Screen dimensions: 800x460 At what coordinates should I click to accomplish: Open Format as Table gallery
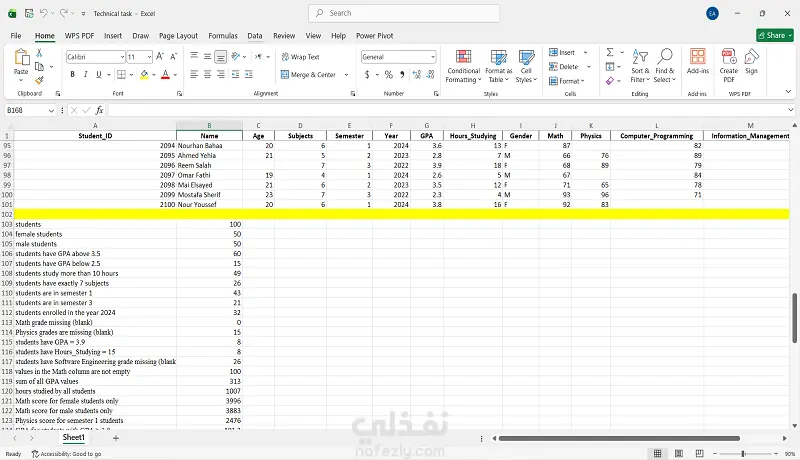pyautogui.click(x=498, y=66)
